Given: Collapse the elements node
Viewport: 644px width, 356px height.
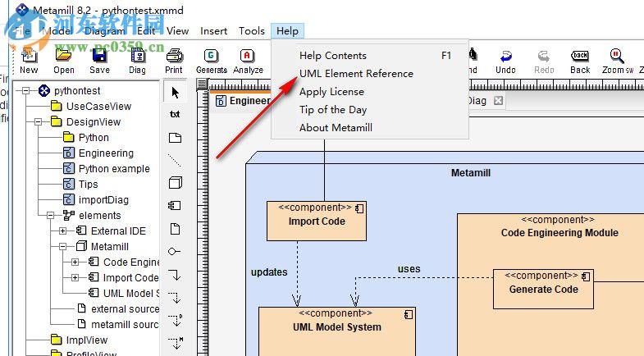Looking at the screenshot, I should tap(51, 216).
